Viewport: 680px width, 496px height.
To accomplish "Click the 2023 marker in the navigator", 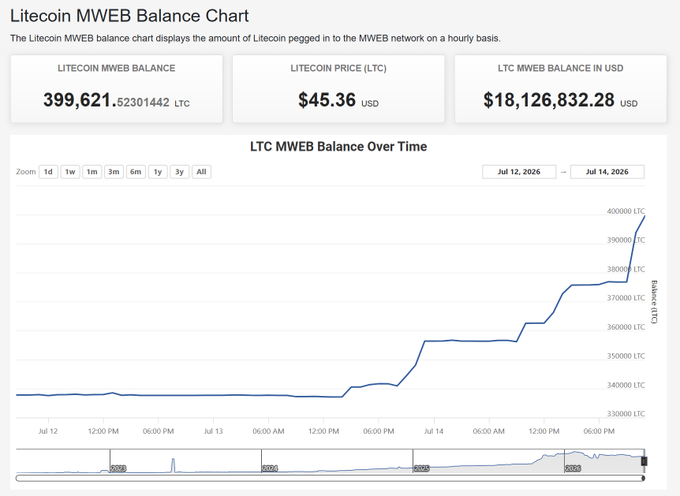I will tap(118, 469).
